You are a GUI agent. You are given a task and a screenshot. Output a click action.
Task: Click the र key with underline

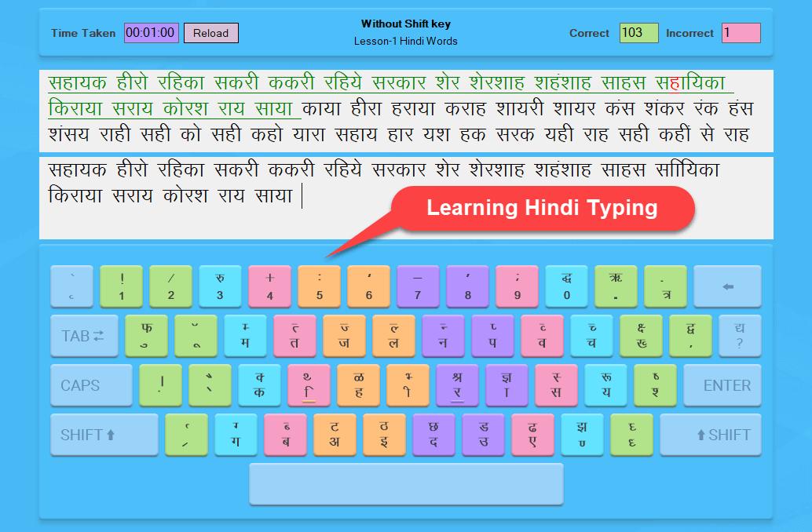457,385
